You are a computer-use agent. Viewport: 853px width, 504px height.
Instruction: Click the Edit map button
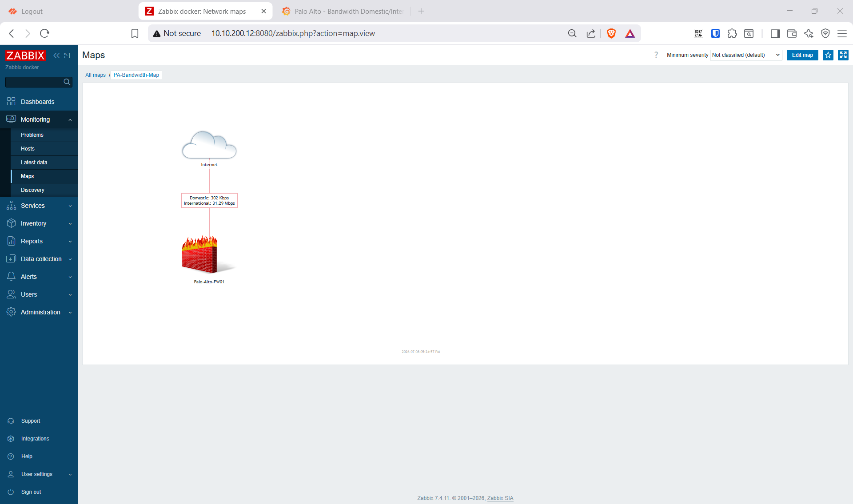tap(802, 55)
